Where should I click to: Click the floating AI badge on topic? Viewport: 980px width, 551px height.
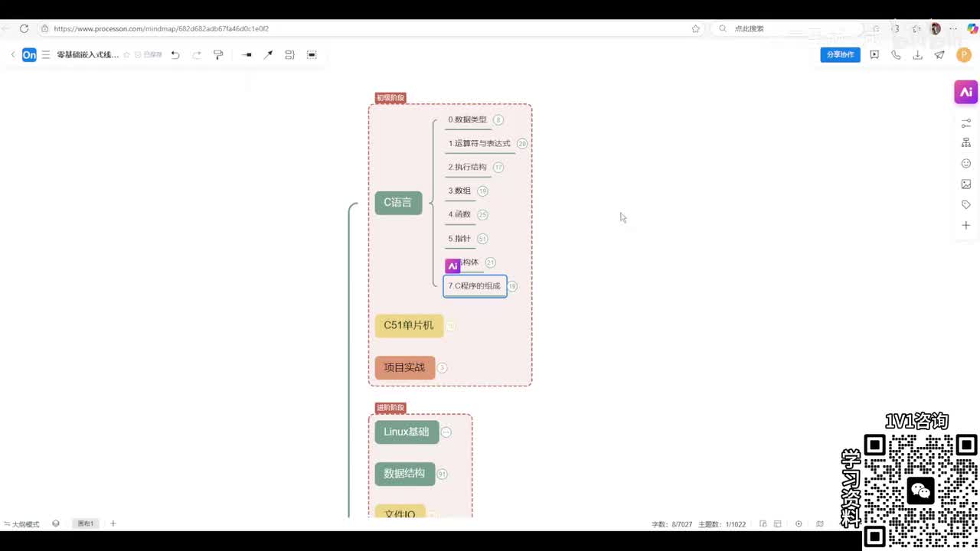click(x=452, y=266)
